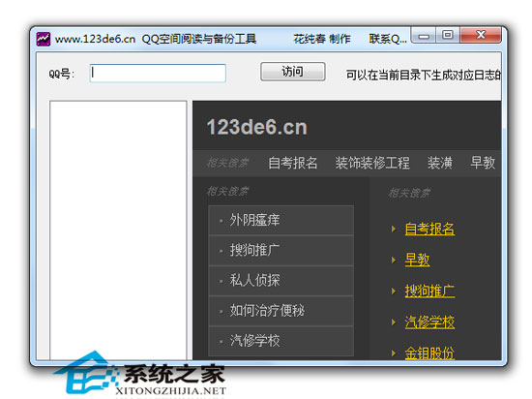Select 装饰装修工程 in the navigation bar
The height and width of the screenshot is (399, 532).
372,163
